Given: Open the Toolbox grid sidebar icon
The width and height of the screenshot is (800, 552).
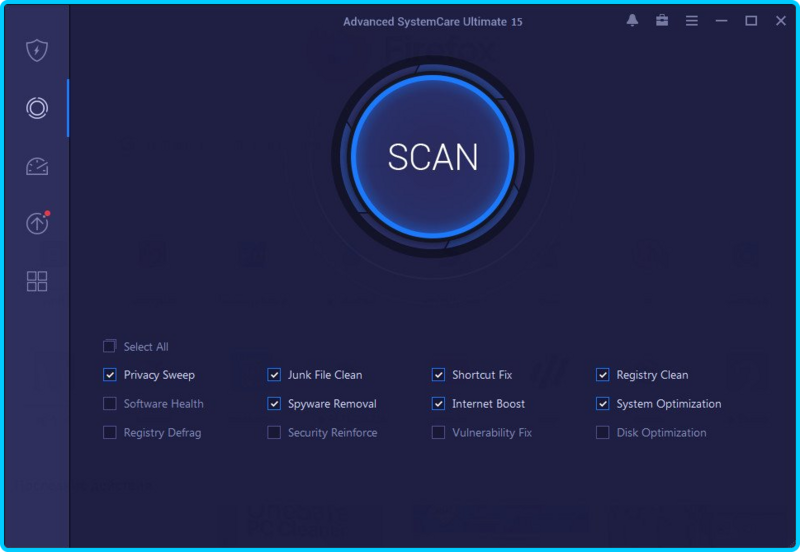Looking at the screenshot, I should pyautogui.click(x=37, y=281).
